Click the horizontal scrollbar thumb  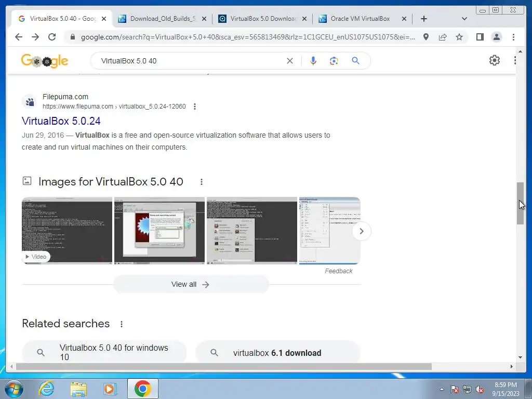[x=224, y=366]
